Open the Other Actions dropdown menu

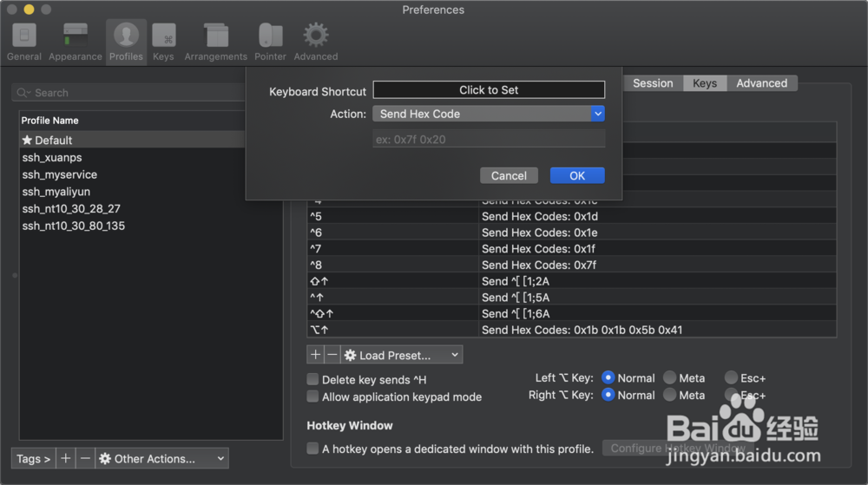coord(161,458)
